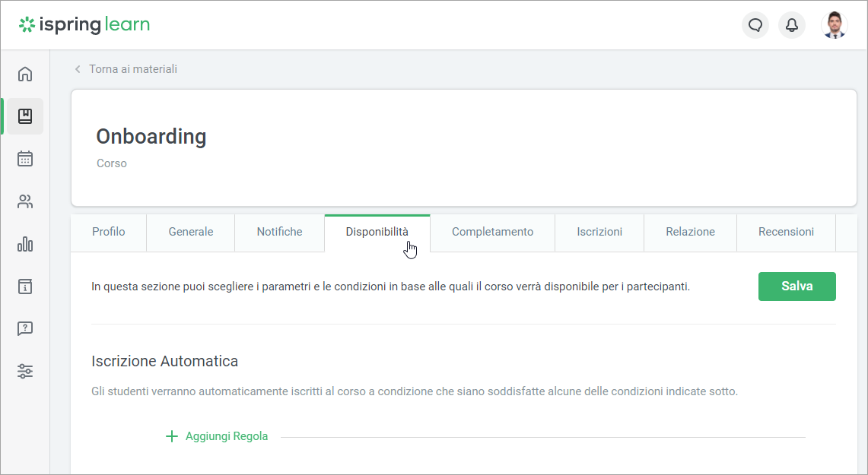Click the iSpring Learn logo
Image resolution: width=868 pixels, height=475 pixels.
tap(84, 24)
